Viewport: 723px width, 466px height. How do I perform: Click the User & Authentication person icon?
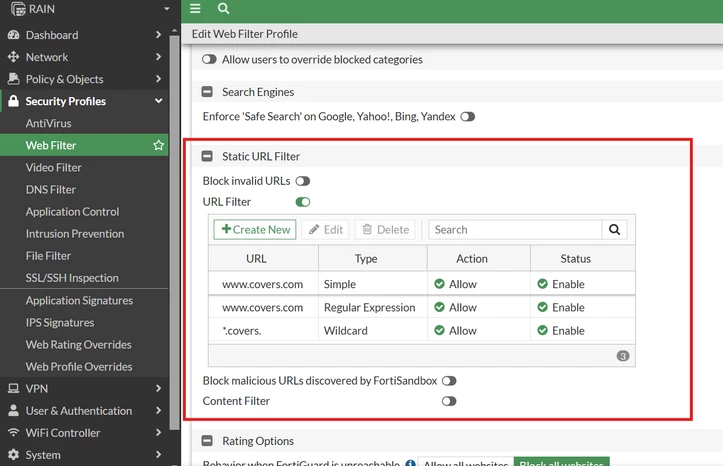coord(13,410)
